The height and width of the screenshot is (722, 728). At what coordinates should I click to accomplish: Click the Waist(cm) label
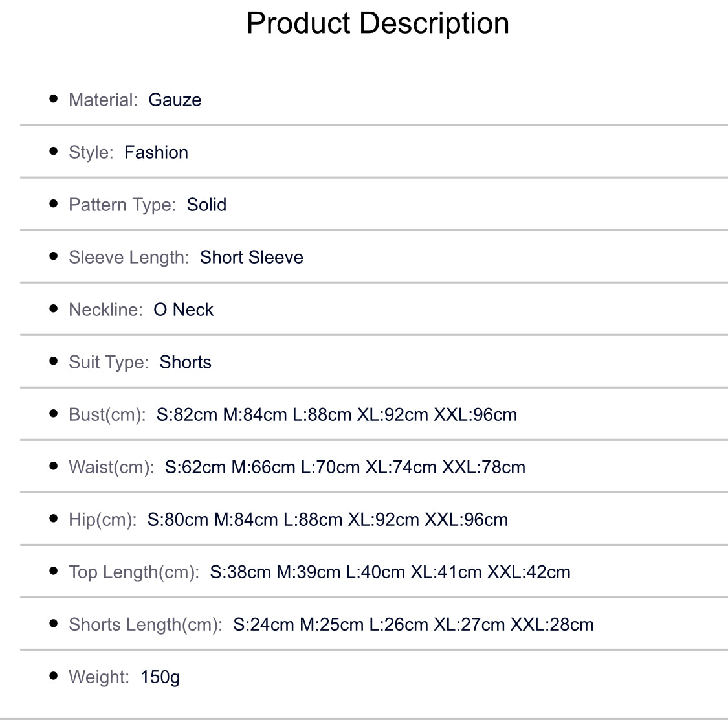coord(111,467)
